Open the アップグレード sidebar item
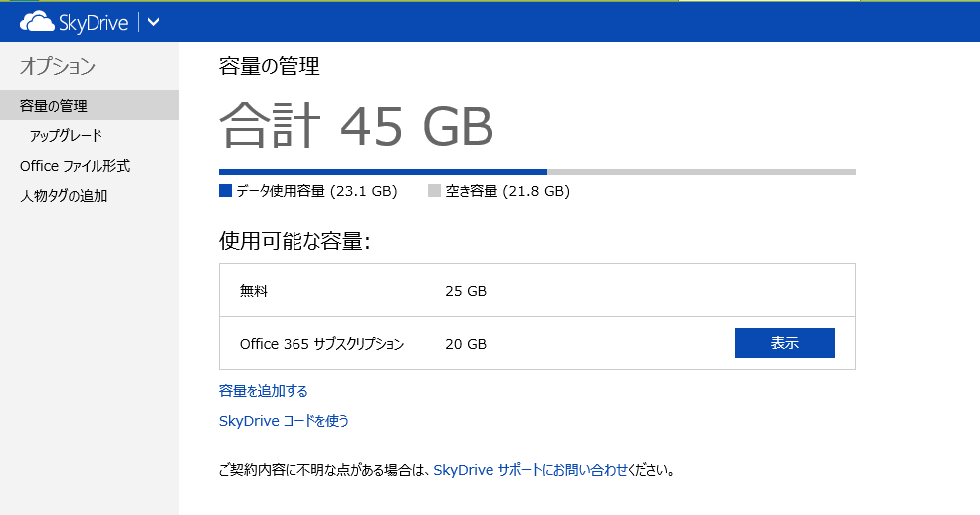The image size is (980, 515). (66, 136)
